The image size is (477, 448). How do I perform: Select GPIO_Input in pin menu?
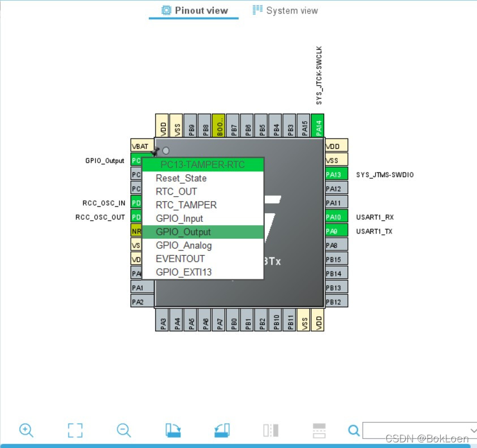(x=203, y=218)
